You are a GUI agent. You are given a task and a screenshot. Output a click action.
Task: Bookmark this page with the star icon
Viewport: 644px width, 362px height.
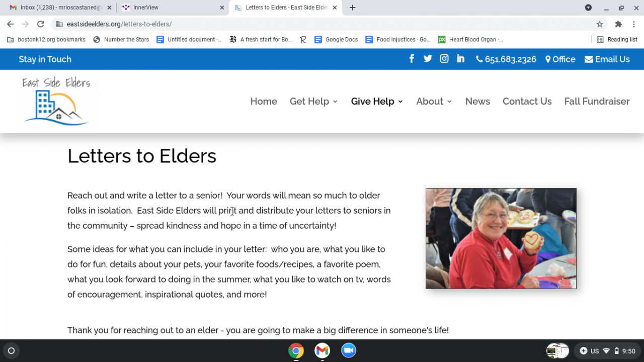pos(600,24)
